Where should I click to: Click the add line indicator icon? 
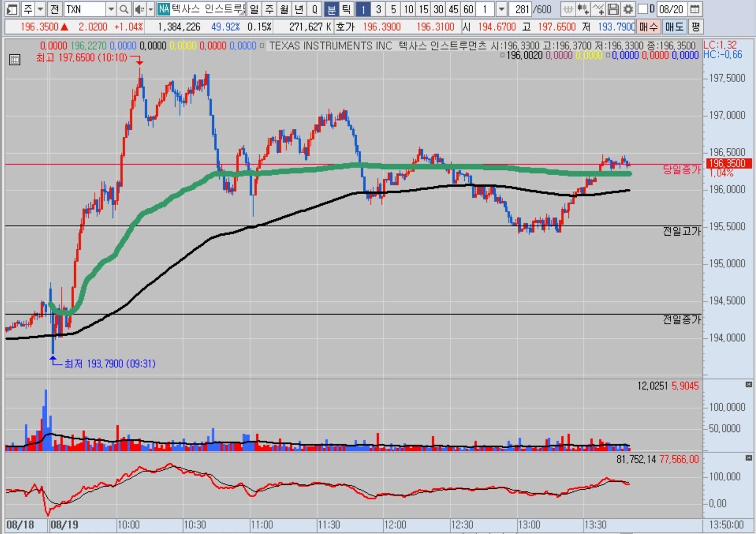(x=598, y=9)
